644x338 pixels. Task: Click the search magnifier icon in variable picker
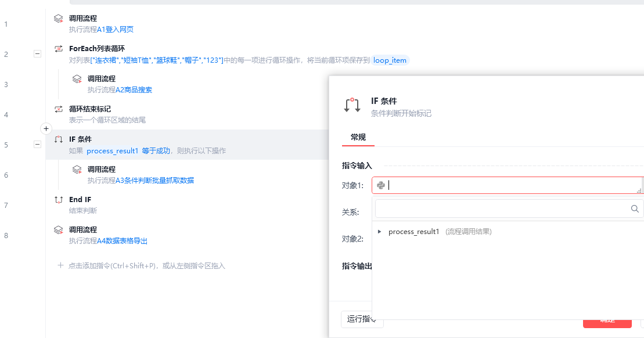[635, 209]
